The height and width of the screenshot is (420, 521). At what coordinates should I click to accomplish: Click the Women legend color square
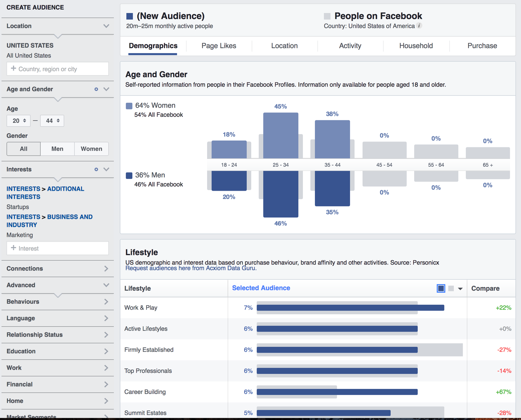(129, 106)
